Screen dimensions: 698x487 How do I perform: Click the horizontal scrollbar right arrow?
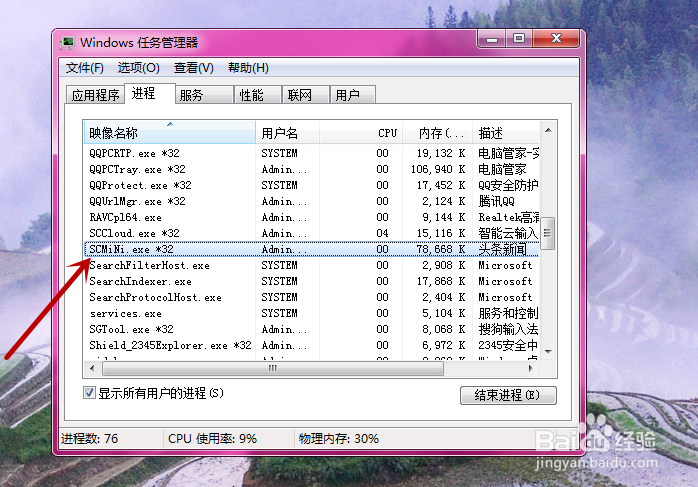coord(531,368)
